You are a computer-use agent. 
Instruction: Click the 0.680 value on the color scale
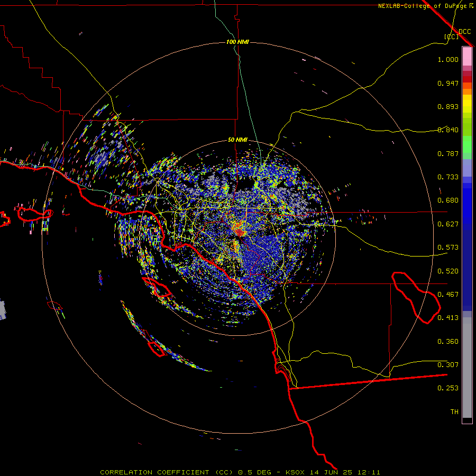448,200
